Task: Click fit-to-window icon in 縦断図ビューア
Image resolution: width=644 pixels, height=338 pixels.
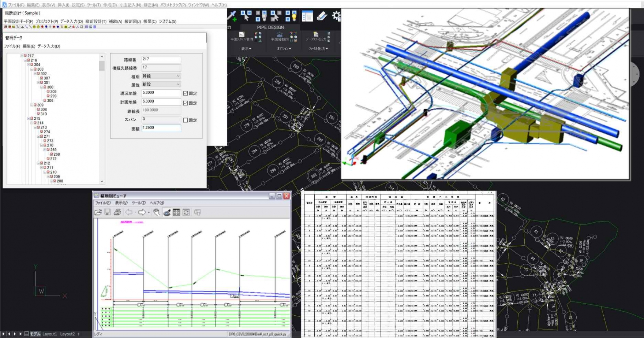Action: pyautogui.click(x=176, y=212)
